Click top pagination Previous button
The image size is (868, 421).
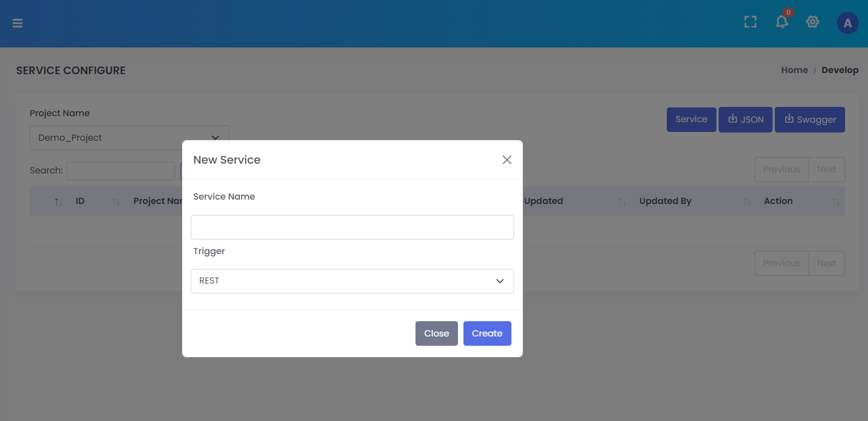click(x=781, y=170)
